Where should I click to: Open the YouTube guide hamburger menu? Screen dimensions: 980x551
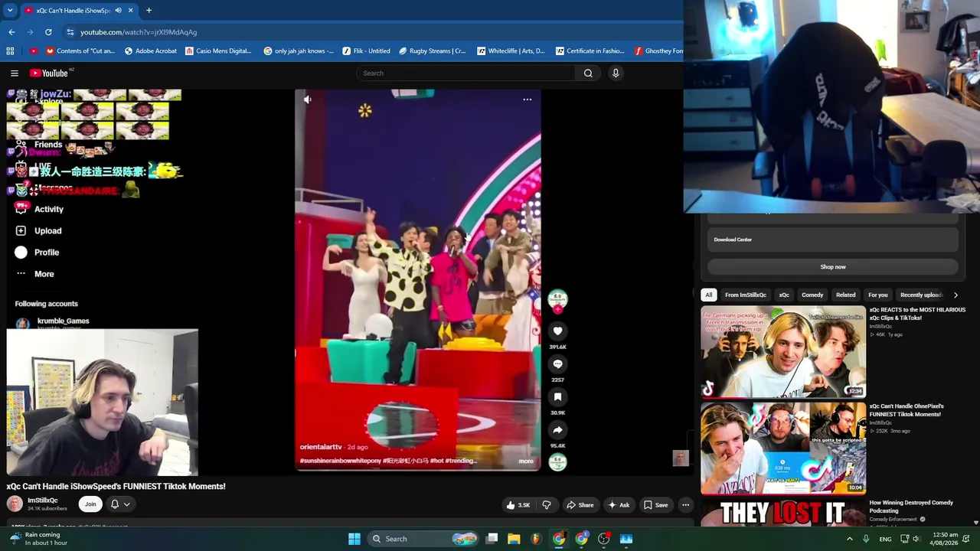point(15,73)
